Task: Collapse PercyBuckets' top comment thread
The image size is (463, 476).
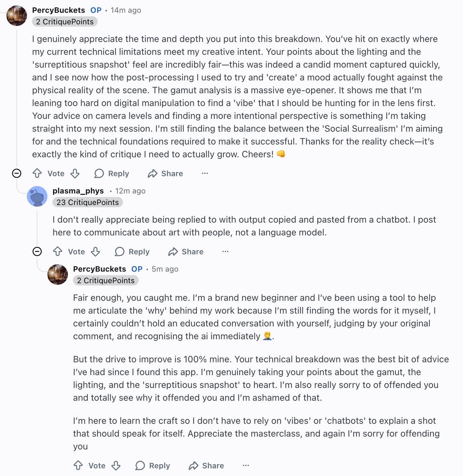Action: click(x=17, y=173)
